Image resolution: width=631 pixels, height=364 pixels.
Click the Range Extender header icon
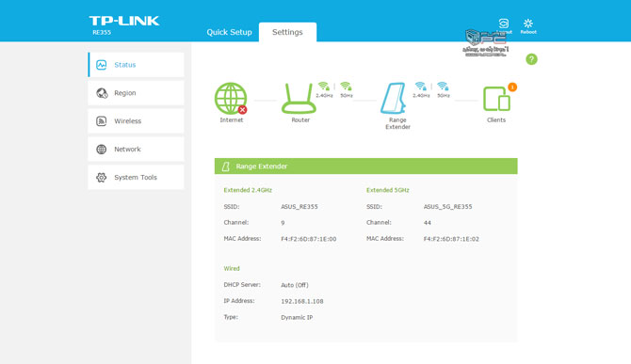coord(226,166)
